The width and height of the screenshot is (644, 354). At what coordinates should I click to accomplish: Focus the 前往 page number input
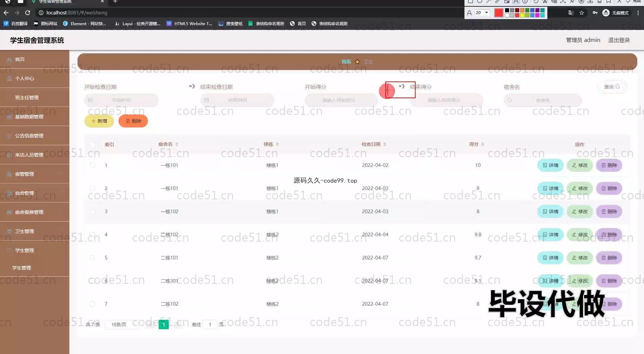coord(210,324)
